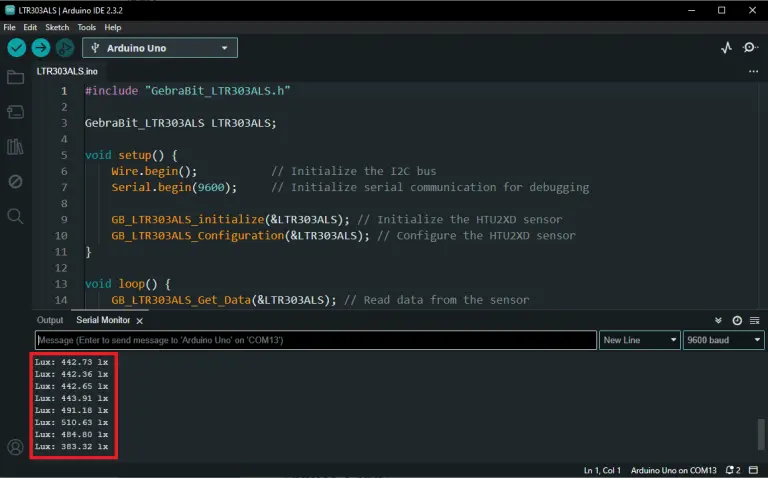Click line number 9 in the gutter
768x478 pixels.
(64, 219)
